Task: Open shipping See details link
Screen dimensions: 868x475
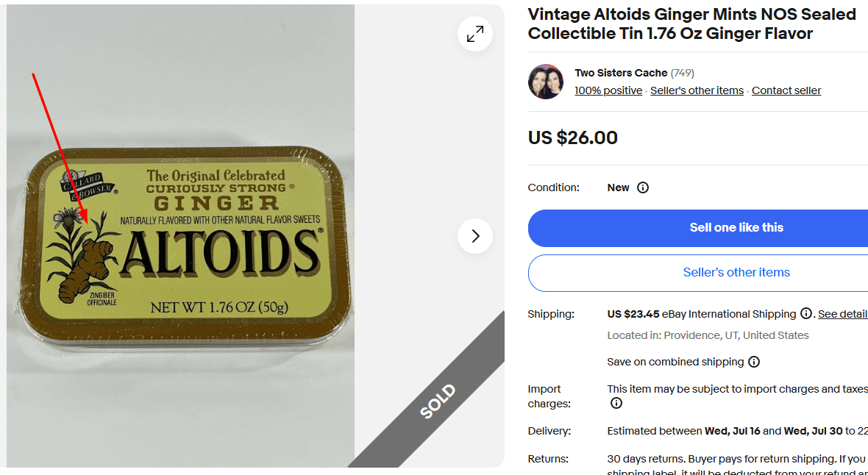Action: coord(843,313)
